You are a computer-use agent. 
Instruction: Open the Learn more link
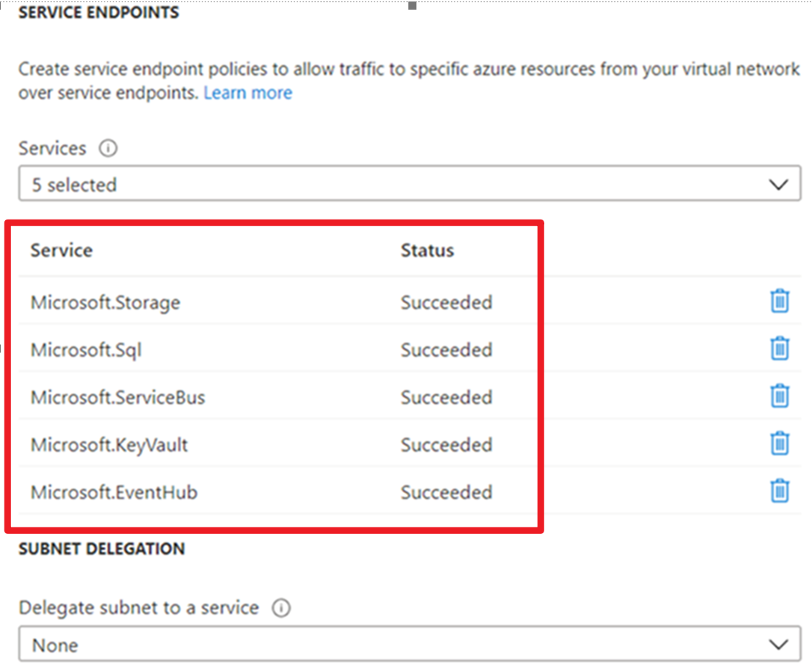[248, 93]
